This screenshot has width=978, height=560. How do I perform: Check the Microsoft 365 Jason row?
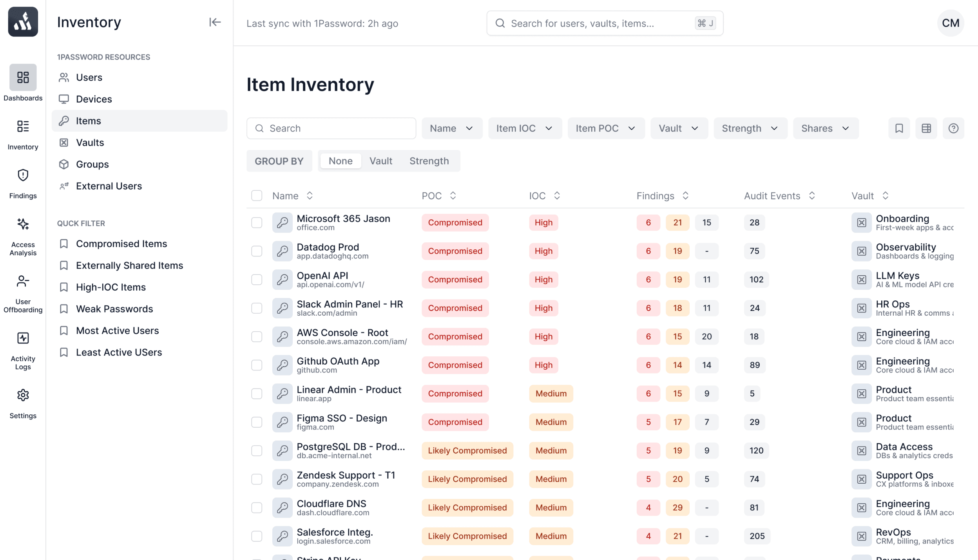[257, 222]
